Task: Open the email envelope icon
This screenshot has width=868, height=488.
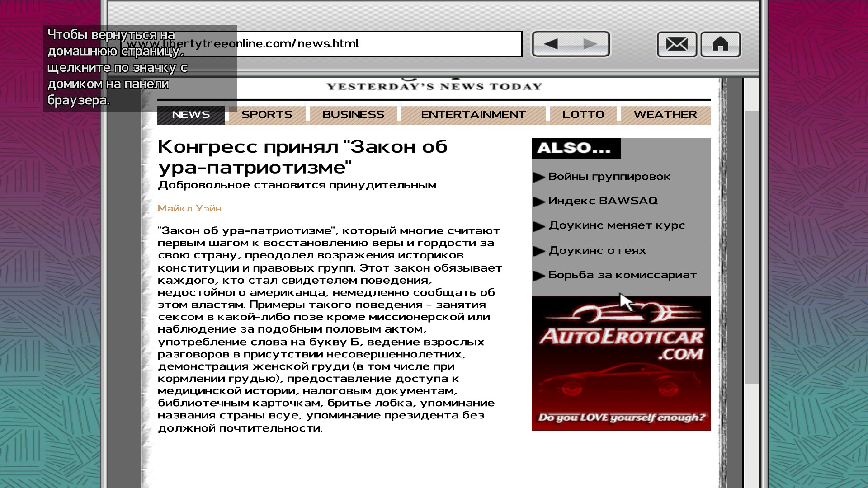Action: point(676,44)
